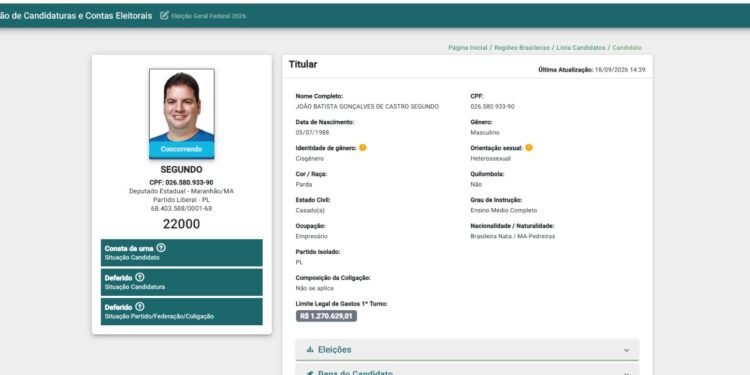Expand the Eleições section chevron
The height and width of the screenshot is (375, 750).
[x=627, y=350]
